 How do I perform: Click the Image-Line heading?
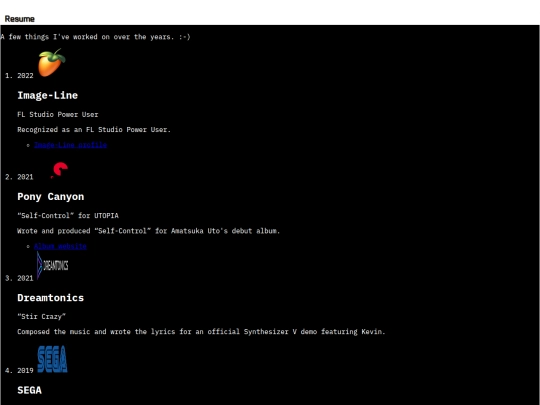48,95
